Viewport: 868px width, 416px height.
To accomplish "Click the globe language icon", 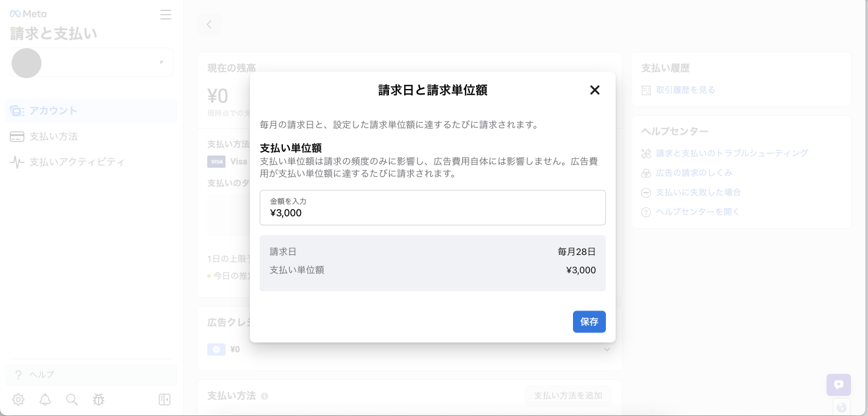I will [x=842, y=407].
